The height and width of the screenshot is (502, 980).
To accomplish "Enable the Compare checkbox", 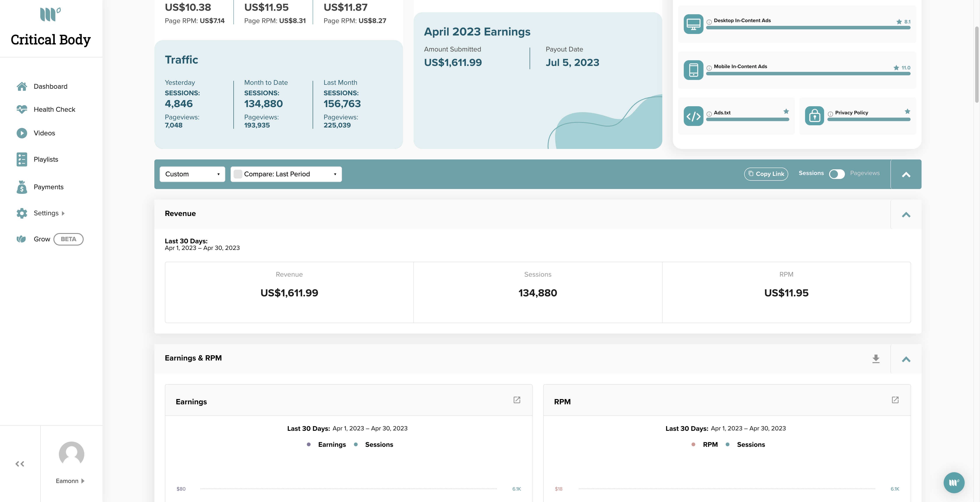I will click(238, 174).
